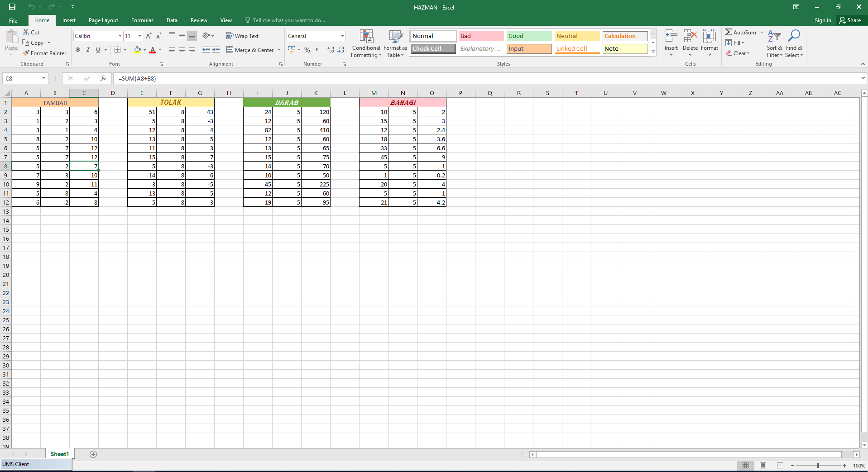Toggle Bold formatting
The height and width of the screenshot is (472, 868).
[78, 50]
